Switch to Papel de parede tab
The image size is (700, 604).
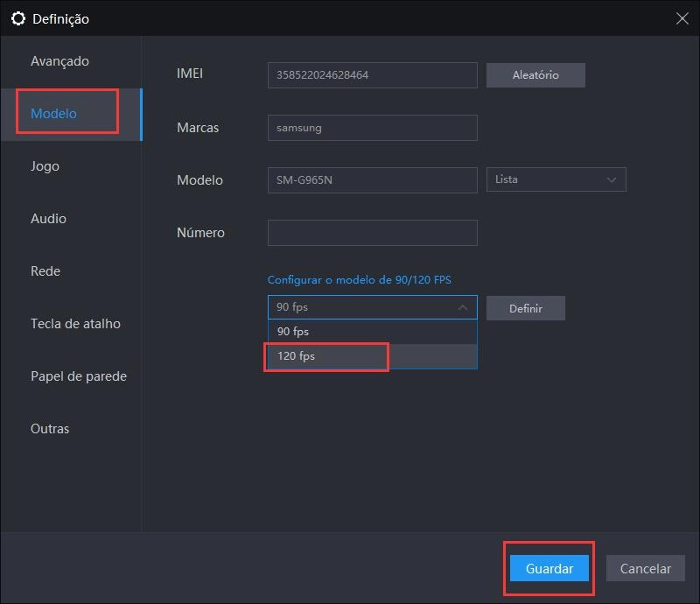[x=79, y=376]
